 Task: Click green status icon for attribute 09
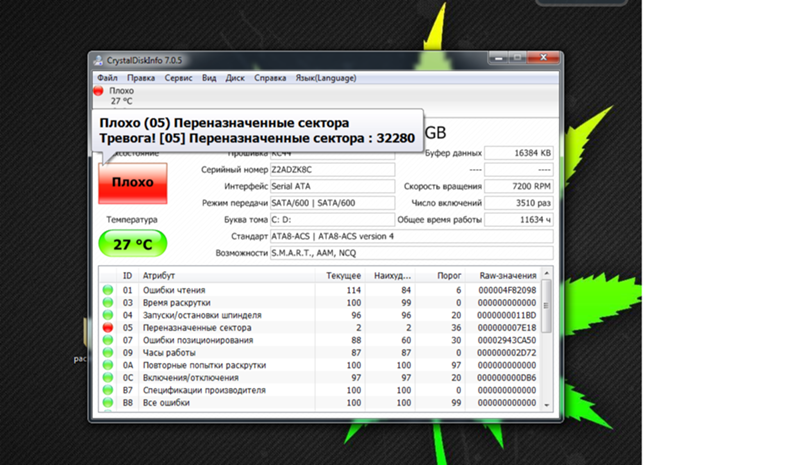108,352
